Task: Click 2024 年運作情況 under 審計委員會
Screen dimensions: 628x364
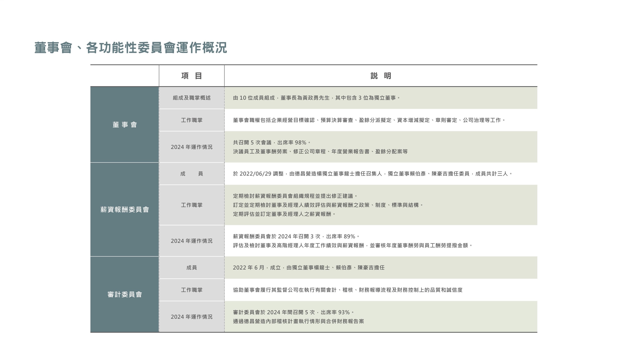Action: point(191,317)
